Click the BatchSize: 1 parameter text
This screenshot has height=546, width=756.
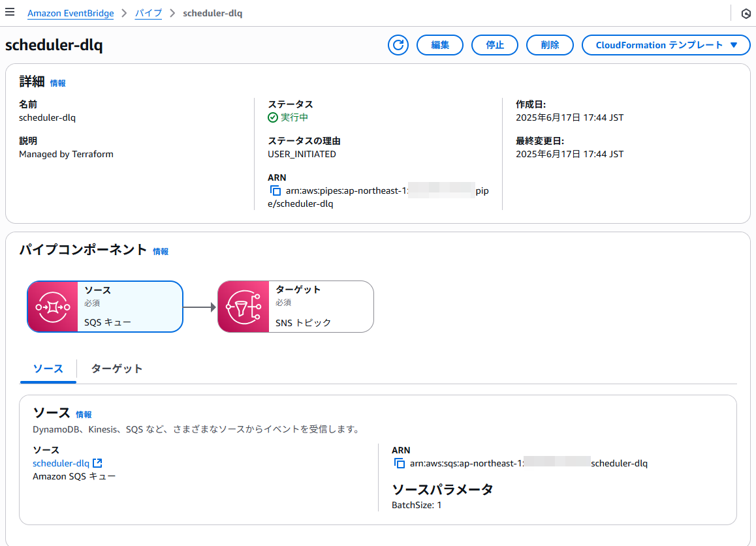click(417, 505)
